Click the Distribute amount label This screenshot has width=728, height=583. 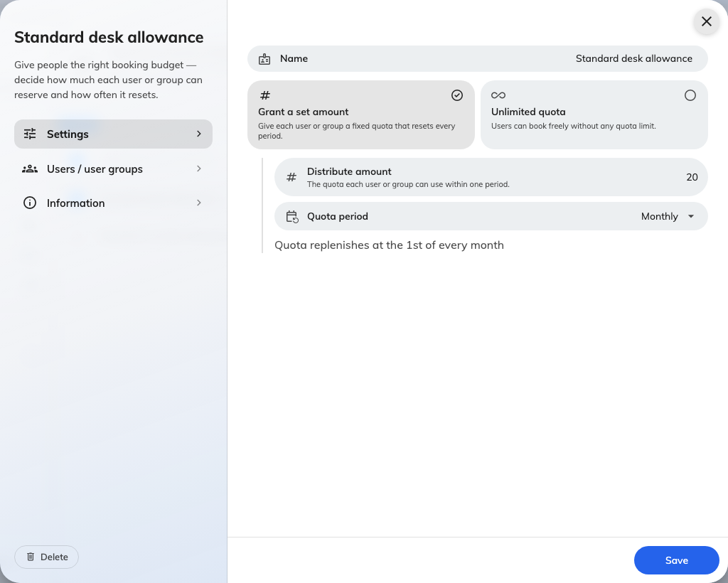pos(349,172)
